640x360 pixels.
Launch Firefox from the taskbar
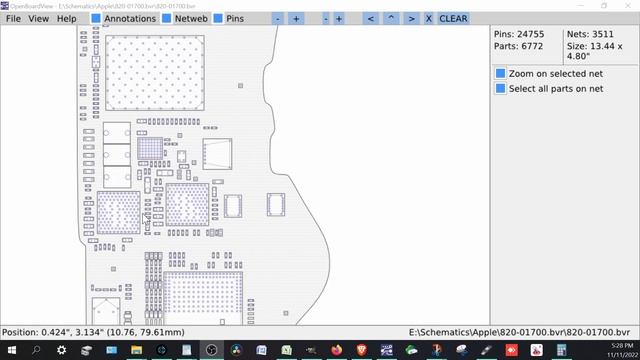[336, 350]
